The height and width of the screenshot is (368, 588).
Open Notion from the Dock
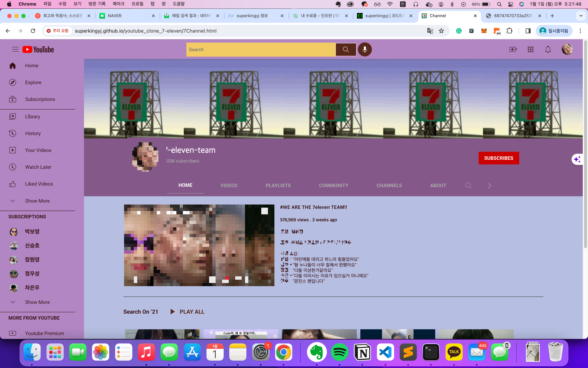point(362,352)
